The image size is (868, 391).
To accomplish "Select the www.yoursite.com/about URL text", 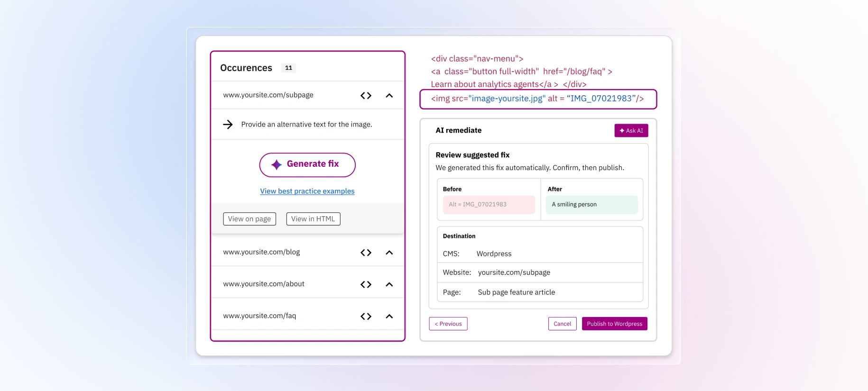I will (x=264, y=284).
